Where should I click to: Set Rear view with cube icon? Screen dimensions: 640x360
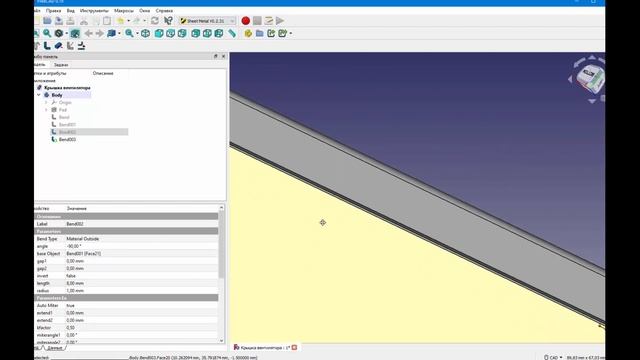pos(196,33)
